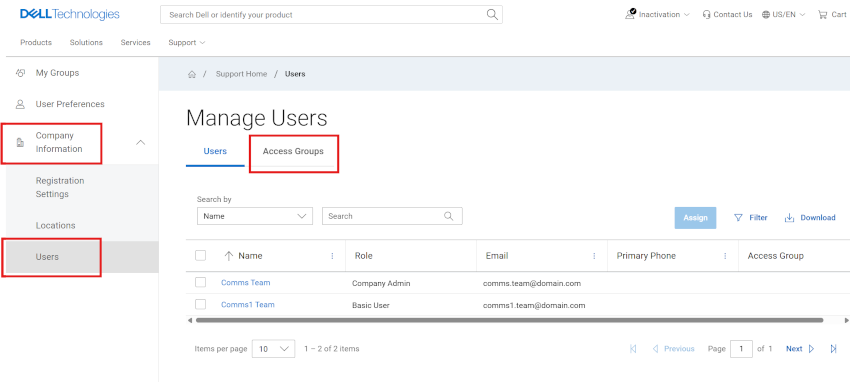This screenshot has width=850, height=382.
Task: Click the sort arrow beside Name column
Action: 229,256
